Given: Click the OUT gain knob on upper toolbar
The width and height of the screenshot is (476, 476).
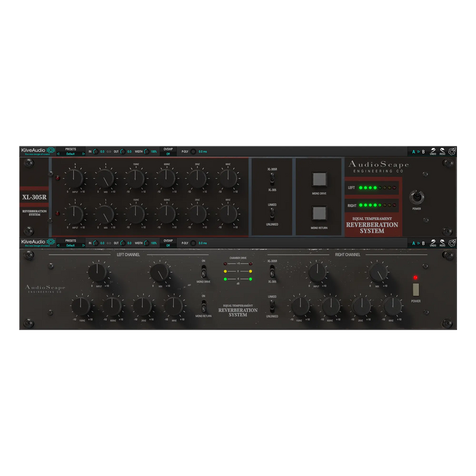Looking at the screenshot, I should tap(123, 152).
